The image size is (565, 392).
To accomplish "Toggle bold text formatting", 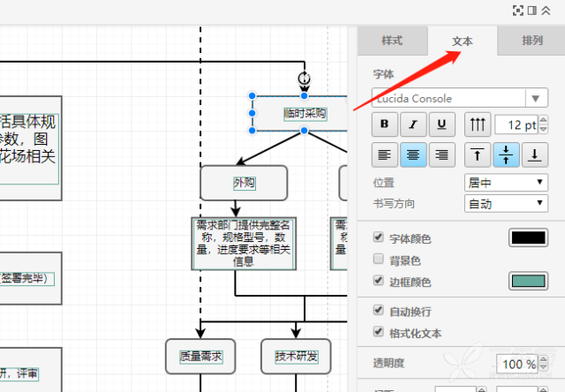I will tap(385, 124).
